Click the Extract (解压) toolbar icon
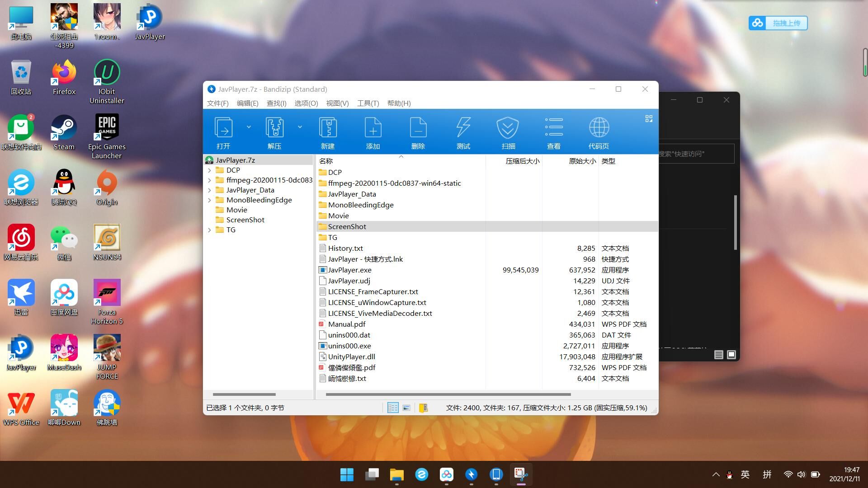Viewport: 868px width, 488px height. pyautogui.click(x=274, y=132)
